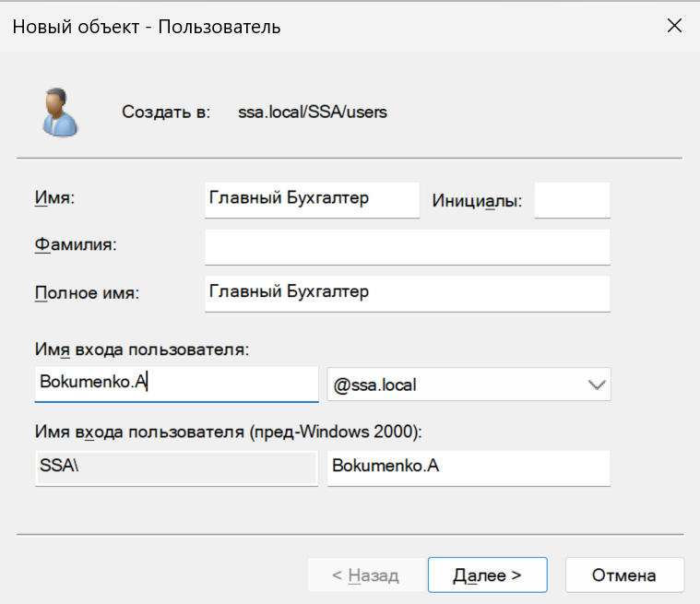Click the Фамилия label
This screenshot has width=700, height=604.
pyautogui.click(x=76, y=246)
